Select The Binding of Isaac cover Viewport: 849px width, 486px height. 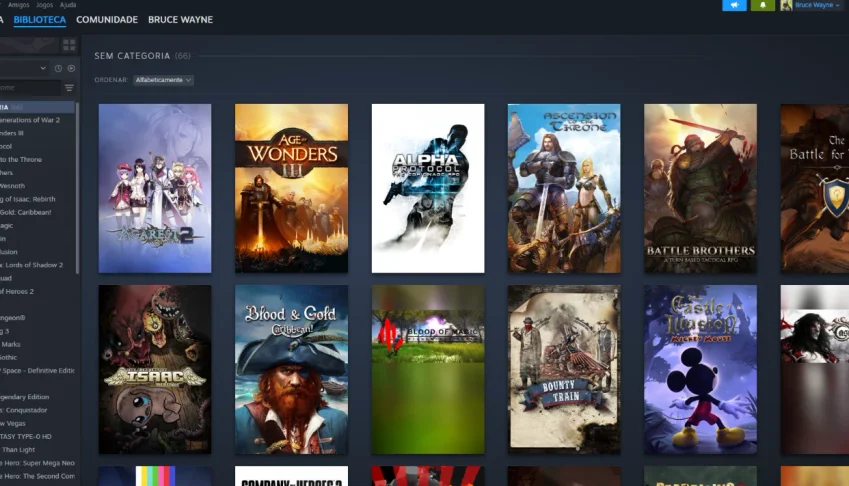pos(155,370)
